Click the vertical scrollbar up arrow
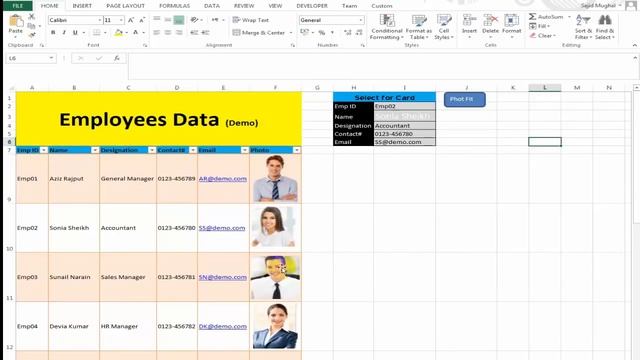This screenshot has height=360, width=640. pos(636,87)
